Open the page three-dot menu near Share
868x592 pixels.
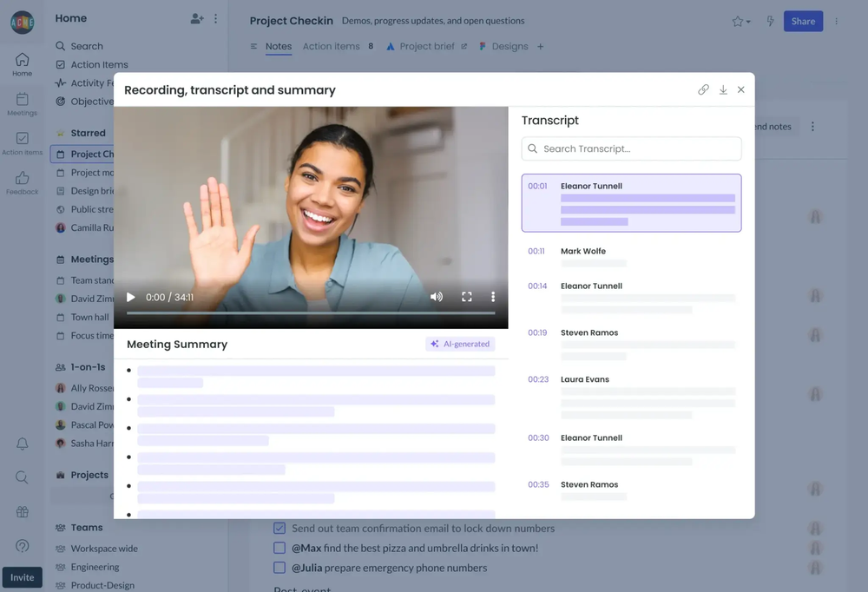coord(836,21)
